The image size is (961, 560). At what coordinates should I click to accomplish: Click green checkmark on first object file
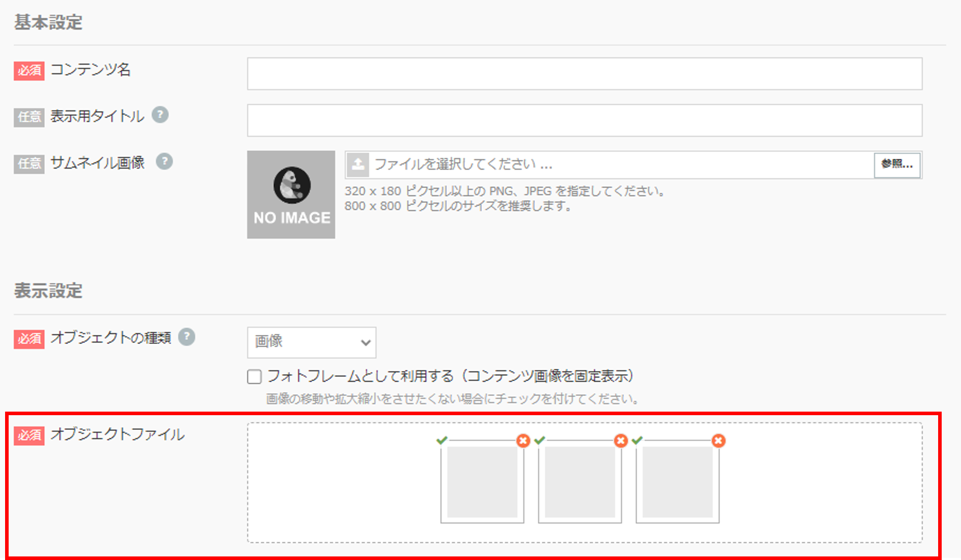(x=442, y=440)
